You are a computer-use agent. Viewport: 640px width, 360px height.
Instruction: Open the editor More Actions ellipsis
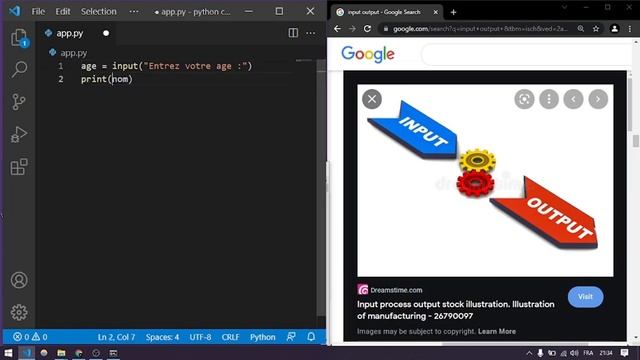(311, 33)
